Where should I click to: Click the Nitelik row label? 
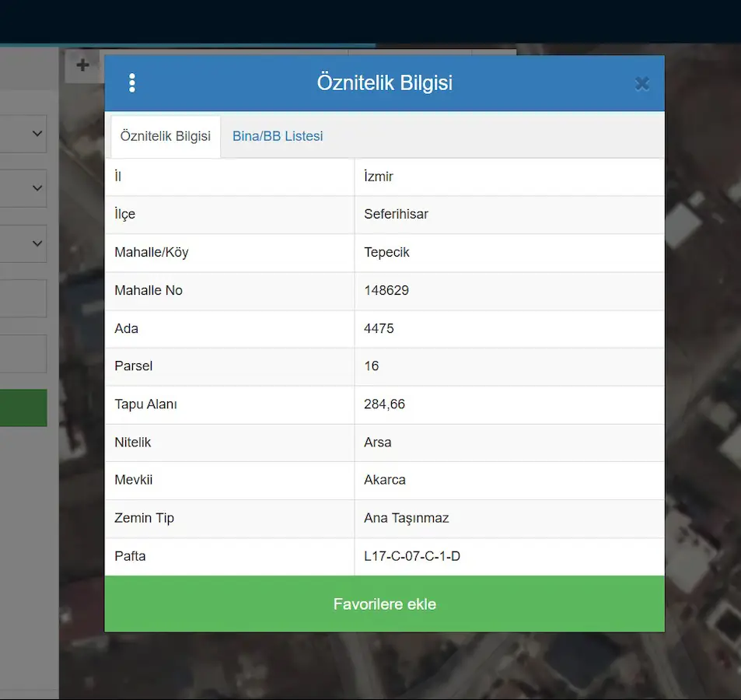click(133, 443)
